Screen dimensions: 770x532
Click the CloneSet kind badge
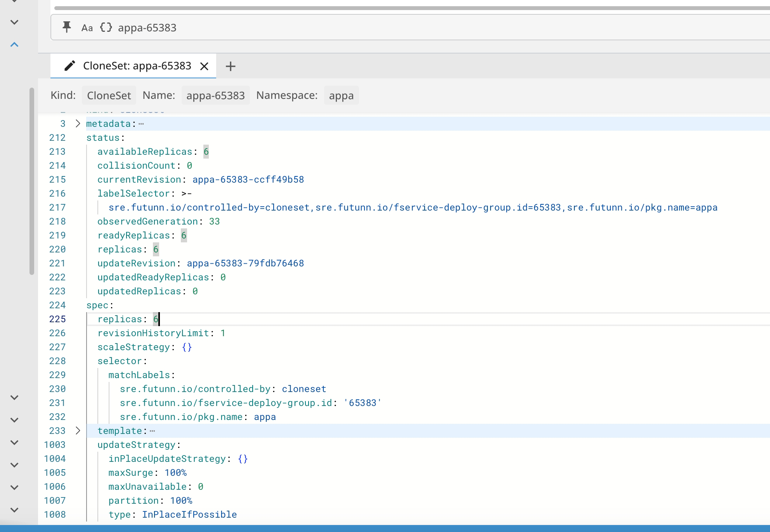coord(109,95)
